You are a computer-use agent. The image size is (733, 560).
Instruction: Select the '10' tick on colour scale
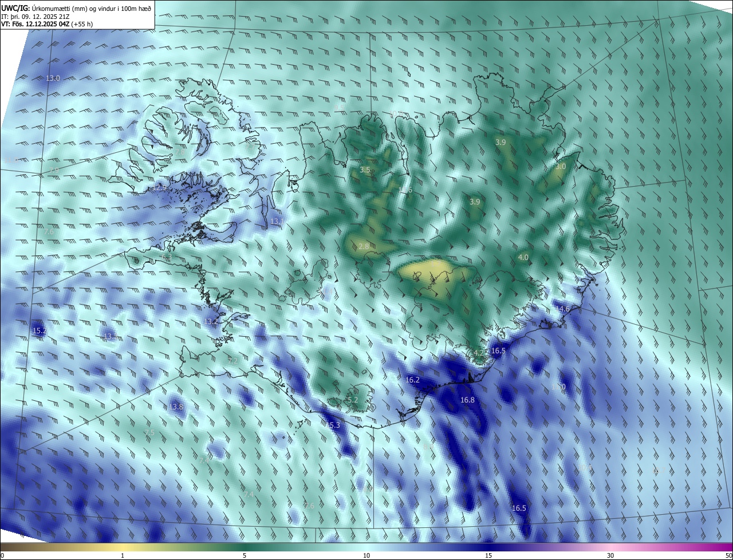[x=366, y=555]
